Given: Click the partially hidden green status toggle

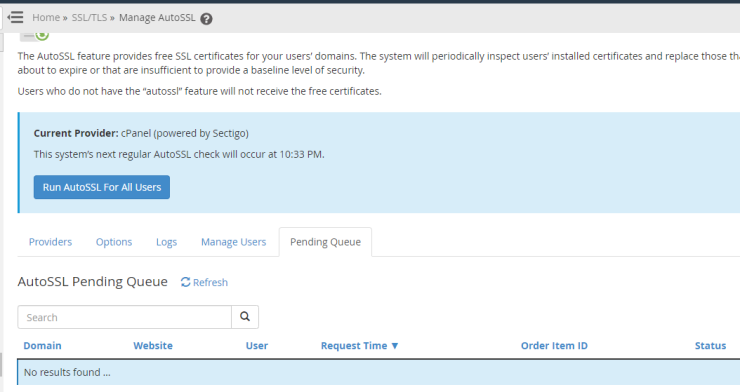Looking at the screenshot, I should click(x=35, y=36).
